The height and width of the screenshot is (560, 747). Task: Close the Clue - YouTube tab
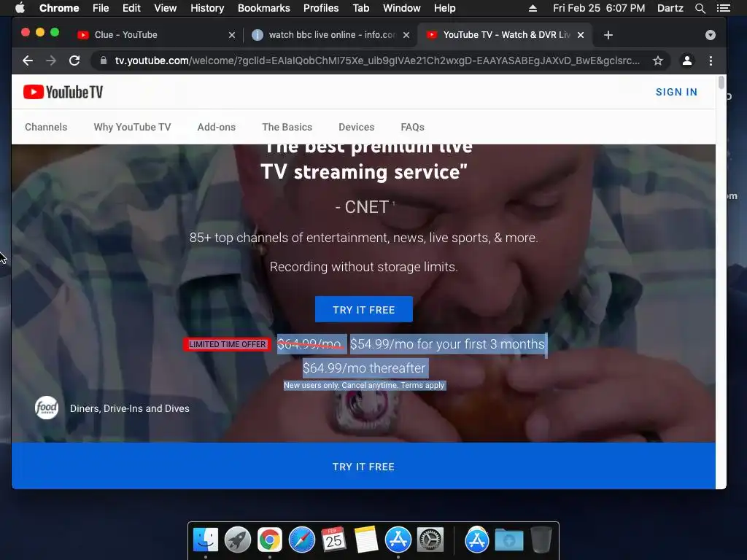tap(231, 35)
